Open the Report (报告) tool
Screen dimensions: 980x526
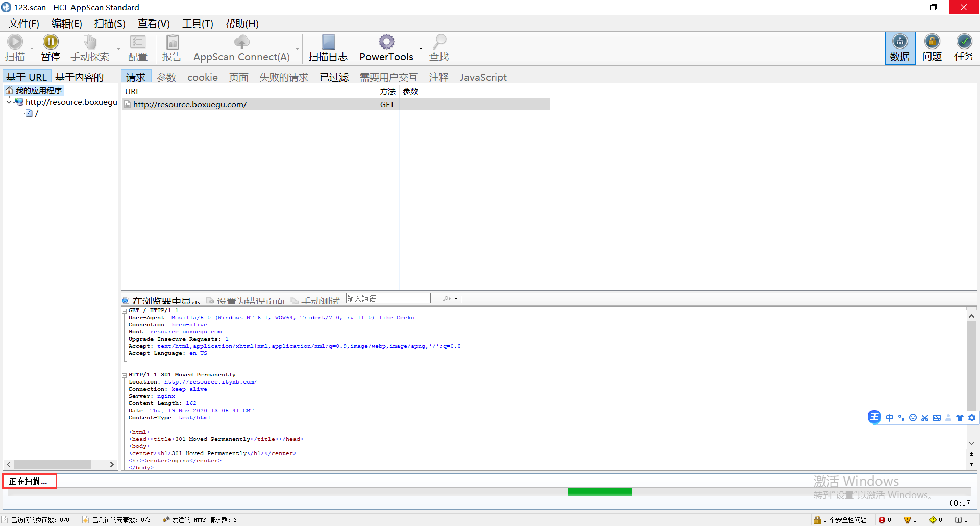172,48
